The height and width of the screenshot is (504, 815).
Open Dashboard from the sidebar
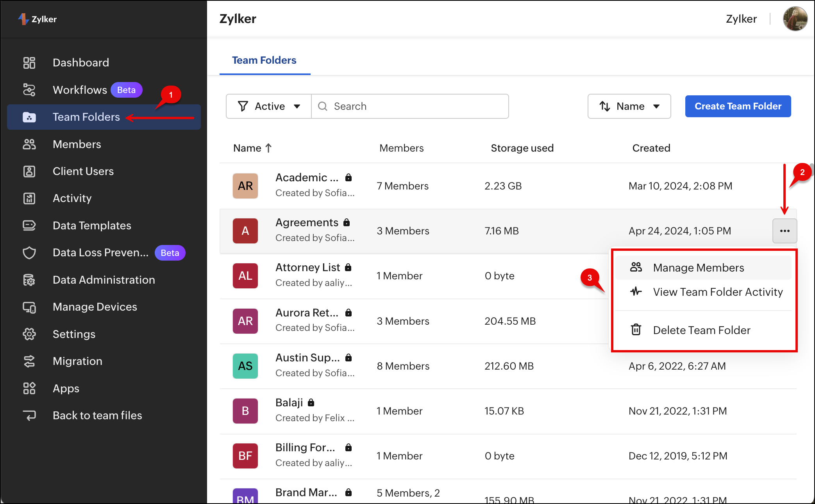pos(80,63)
